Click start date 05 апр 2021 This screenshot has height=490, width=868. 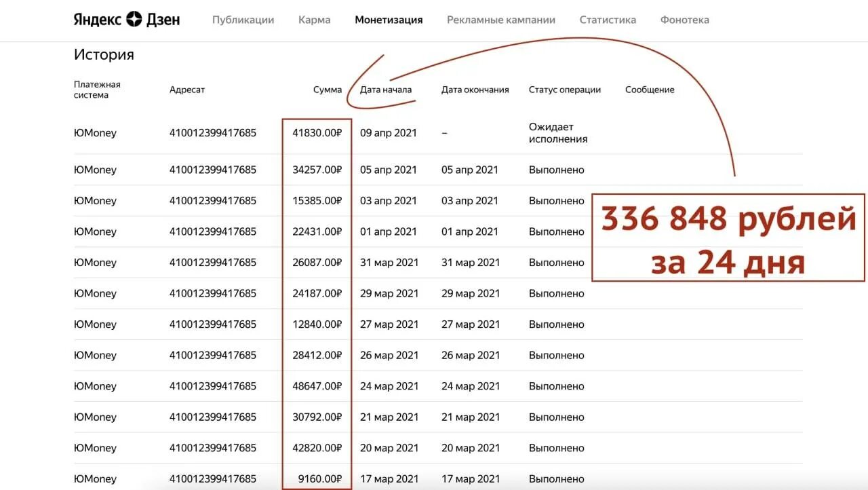[389, 170]
